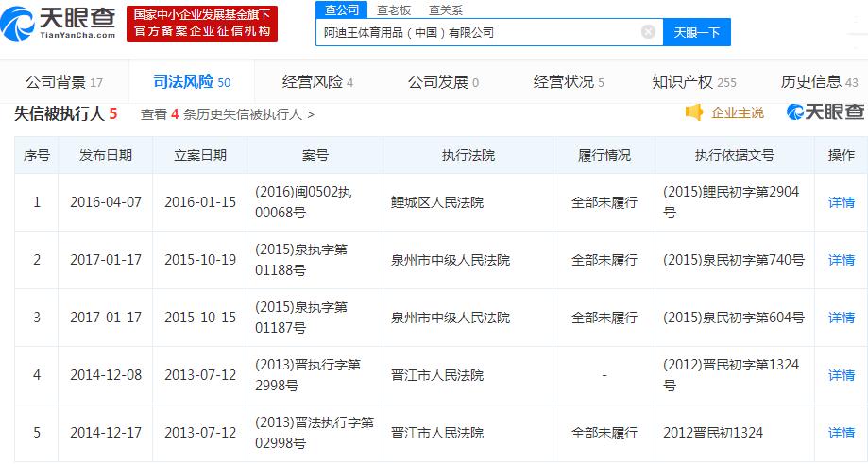The width and height of the screenshot is (868, 464).
Task: Open the 公司发展 section tab
Action: [x=443, y=82]
